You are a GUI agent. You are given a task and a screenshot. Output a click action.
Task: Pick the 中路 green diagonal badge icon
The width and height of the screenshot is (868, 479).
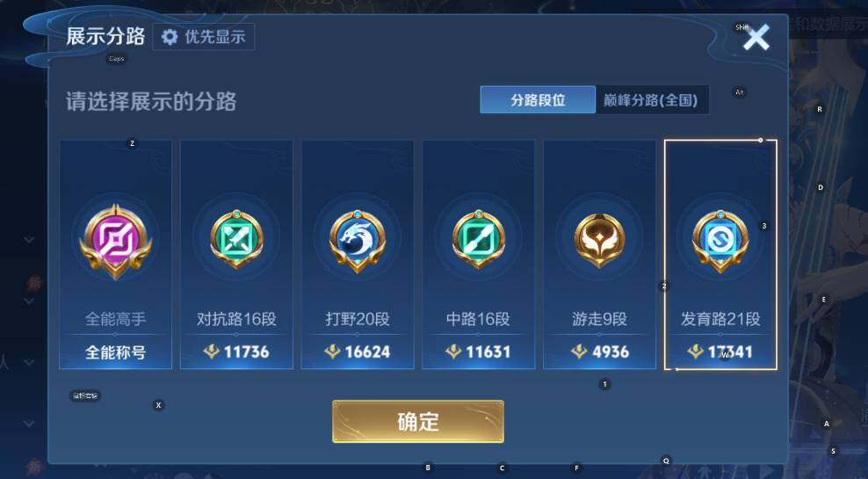[478, 239]
